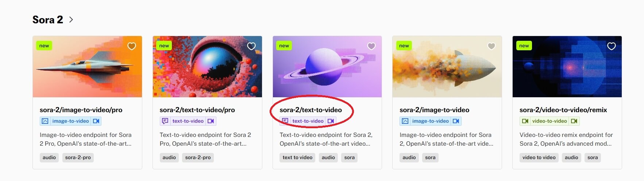Expand the Sora 2 section chevron
Viewport: 644px width, 181px height.
pos(71,20)
